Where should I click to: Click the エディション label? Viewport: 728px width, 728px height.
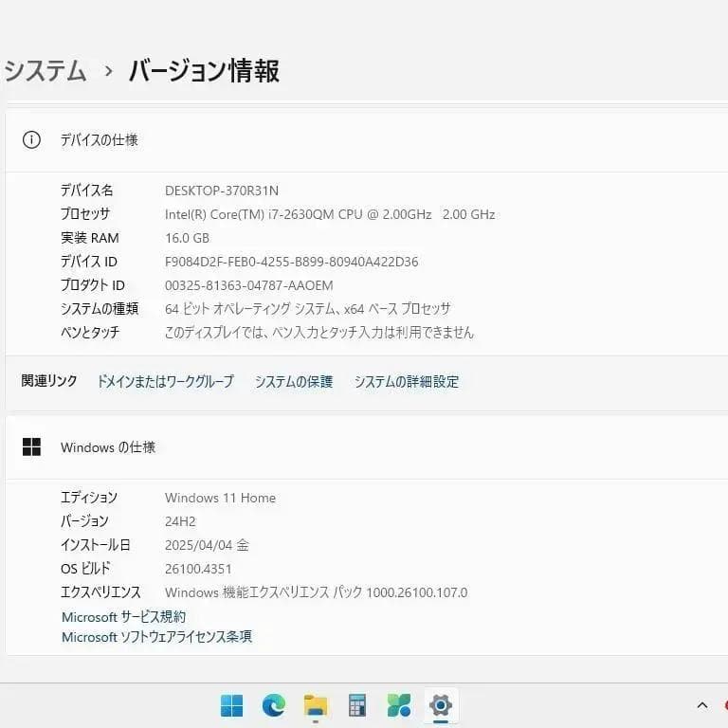tap(89, 498)
